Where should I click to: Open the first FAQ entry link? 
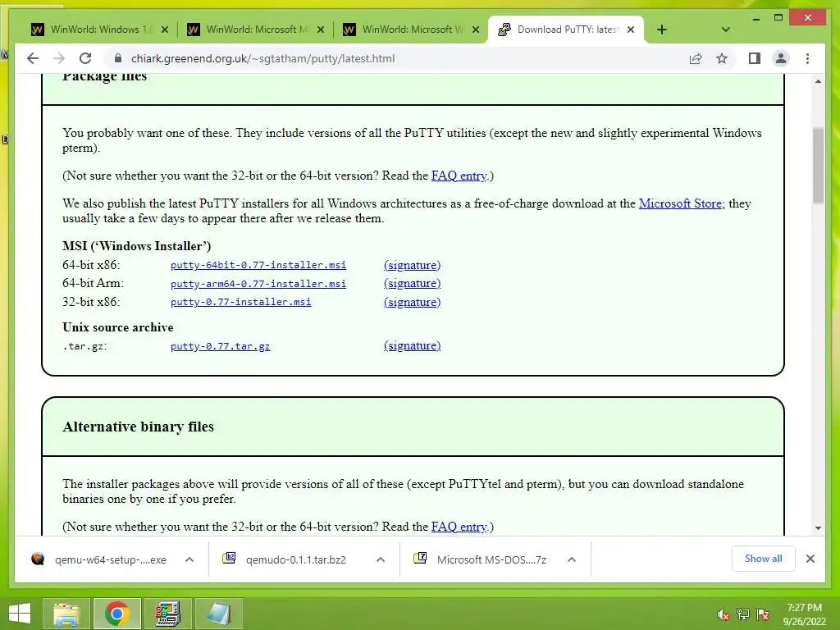tap(459, 176)
